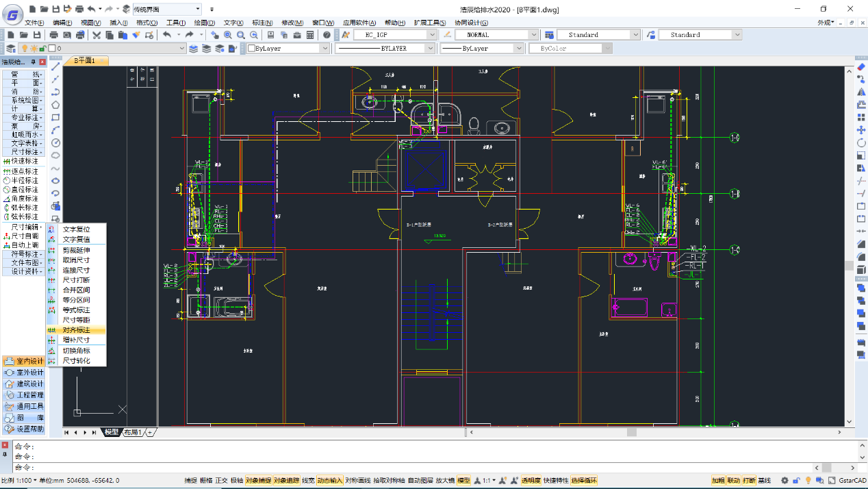The height and width of the screenshot is (489, 868).
Task: Choose 对齐标注 from the popup menu
Action: (76, 330)
